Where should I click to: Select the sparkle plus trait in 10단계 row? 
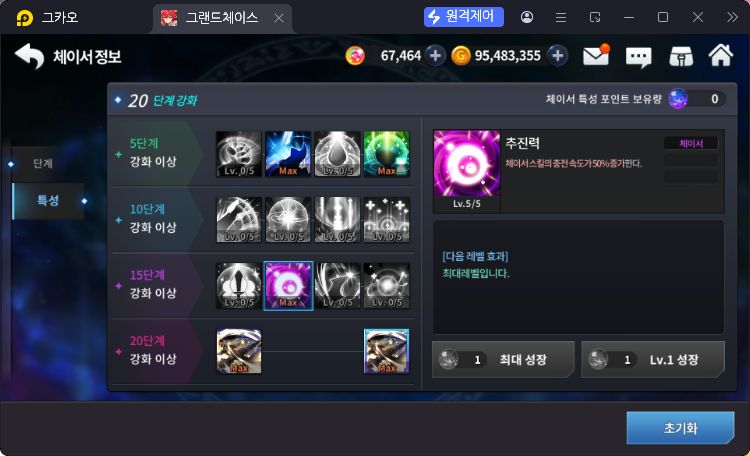click(x=386, y=220)
